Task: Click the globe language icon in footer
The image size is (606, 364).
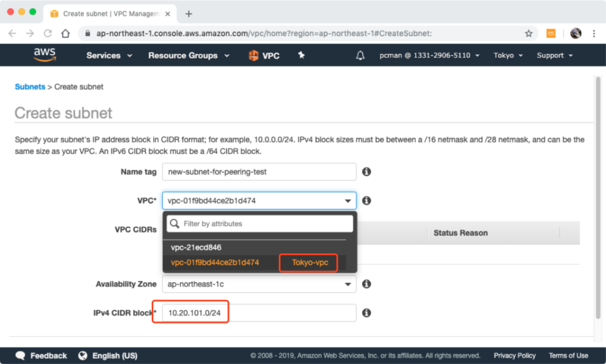Action: 82,356
